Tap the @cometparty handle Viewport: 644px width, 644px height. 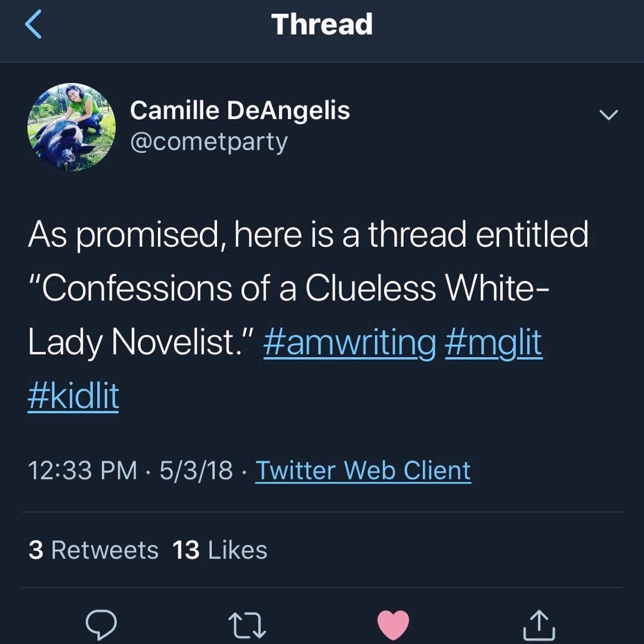pos(209,143)
